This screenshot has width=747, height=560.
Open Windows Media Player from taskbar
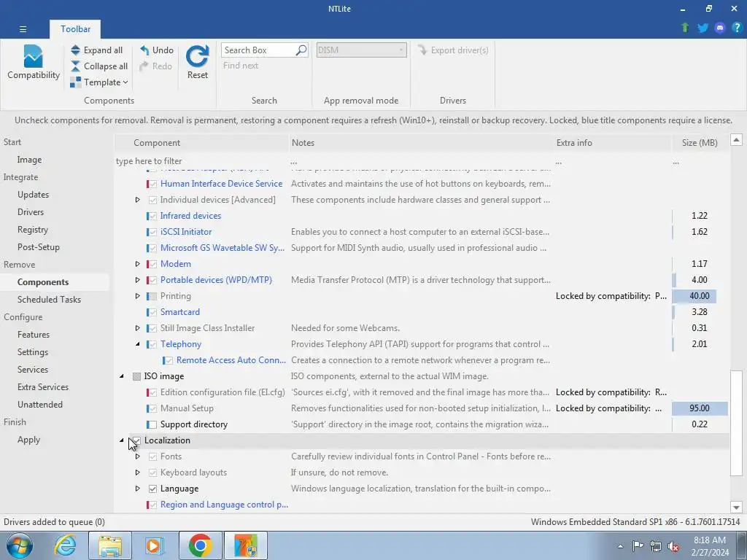155,545
